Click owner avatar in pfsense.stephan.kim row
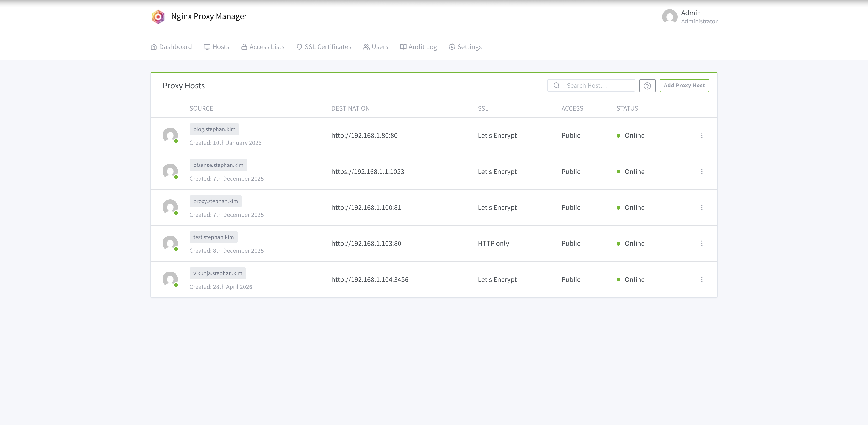 (170, 171)
